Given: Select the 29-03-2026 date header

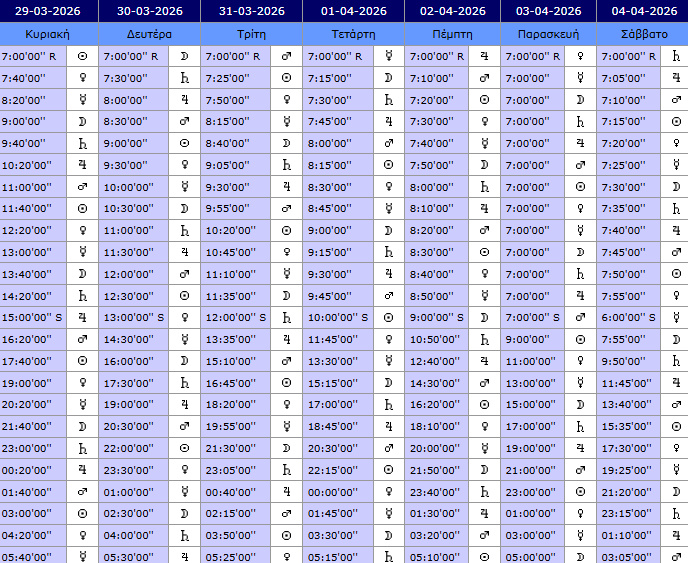Looking at the screenshot, I should (48, 11).
